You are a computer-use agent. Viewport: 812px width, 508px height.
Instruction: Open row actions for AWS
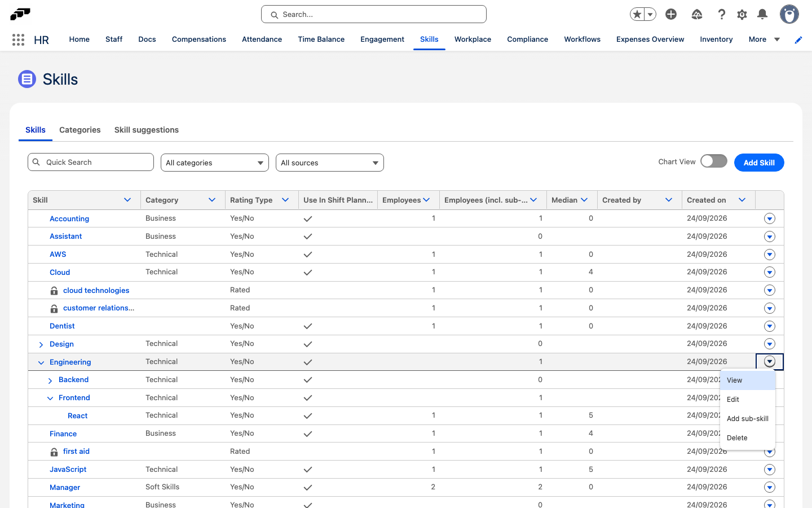click(x=770, y=255)
